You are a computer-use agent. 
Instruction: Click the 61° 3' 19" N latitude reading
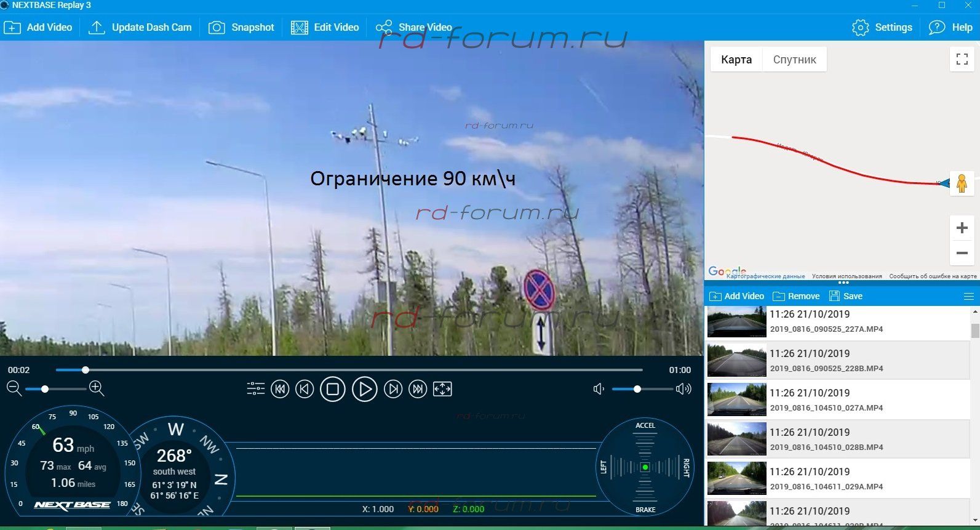(174, 485)
